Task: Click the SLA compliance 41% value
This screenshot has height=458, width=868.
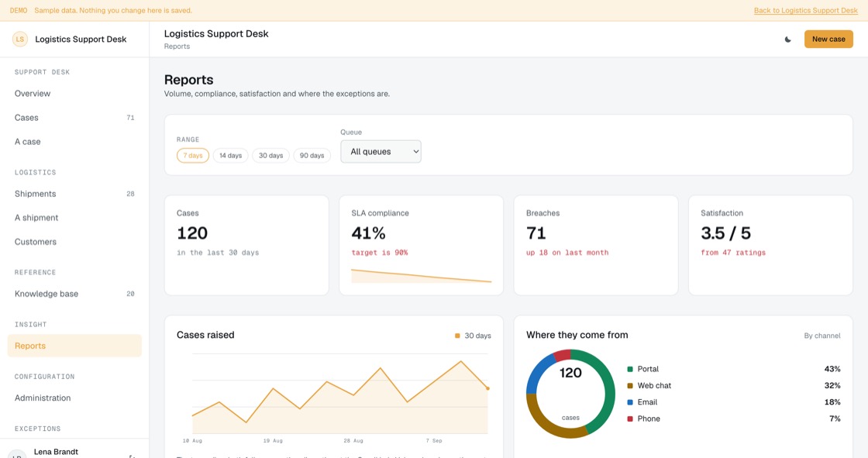Action: pyautogui.click(x=368, y=233)
